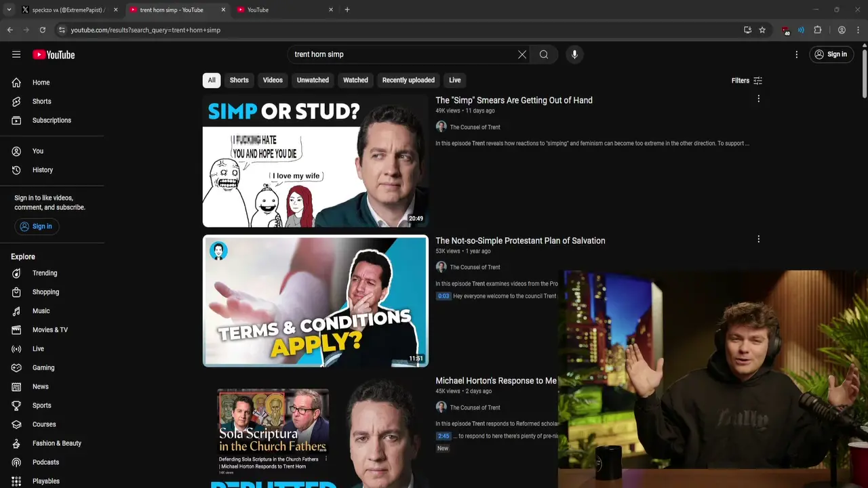The width and height of the screenshot is (868, 488).
Task: Toggle the Recently uploaded chip
Action: 408,80
